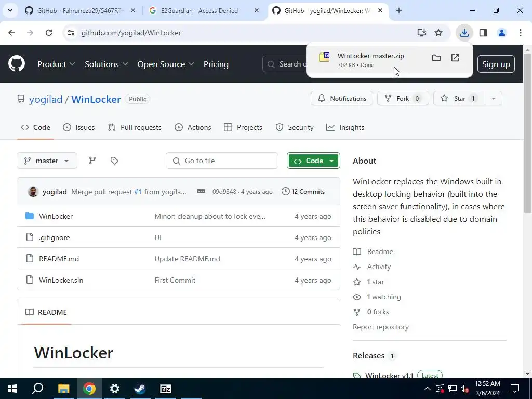This screenshot has width=532, height=399.
Task: Switch to Fahrurreza29 GitHub tab
Action: [80, 10]
